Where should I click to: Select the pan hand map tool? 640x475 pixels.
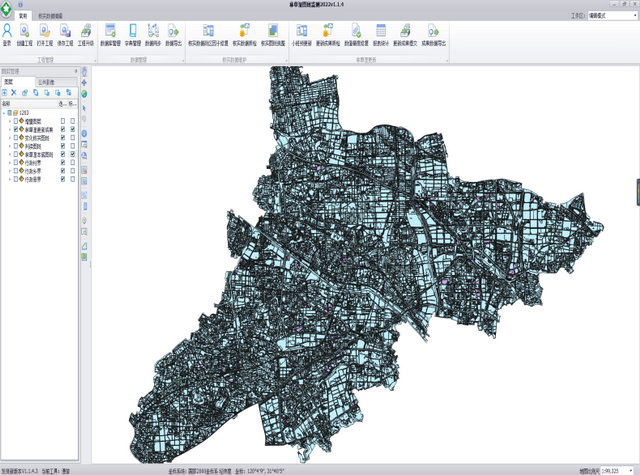point(84,72)
